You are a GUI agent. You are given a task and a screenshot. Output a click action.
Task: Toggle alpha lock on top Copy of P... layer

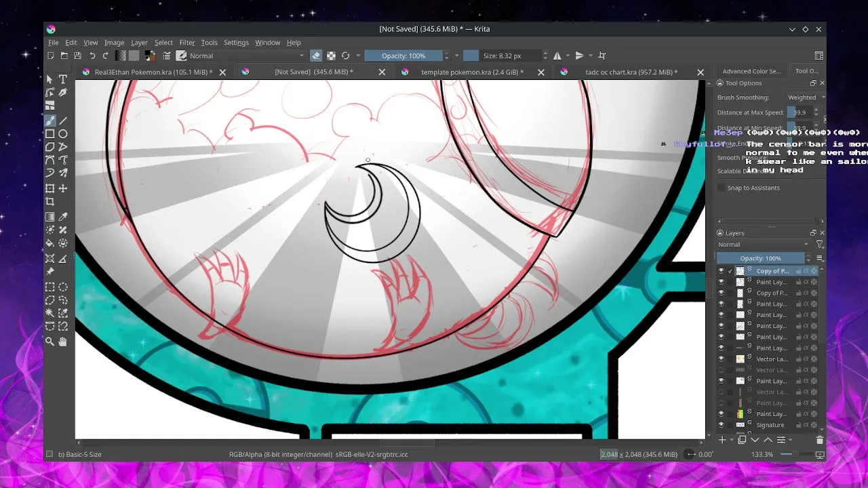pyautogui.click(x=813, y=271)
